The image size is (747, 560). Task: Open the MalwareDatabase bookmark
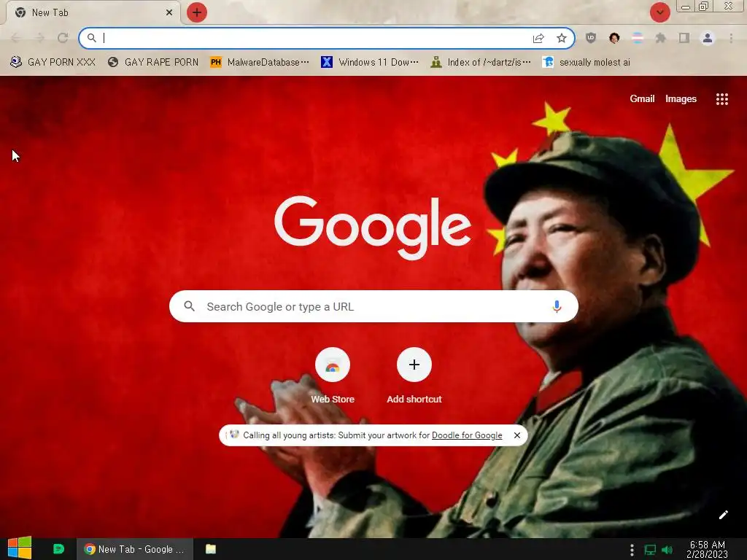coord(260,63)
